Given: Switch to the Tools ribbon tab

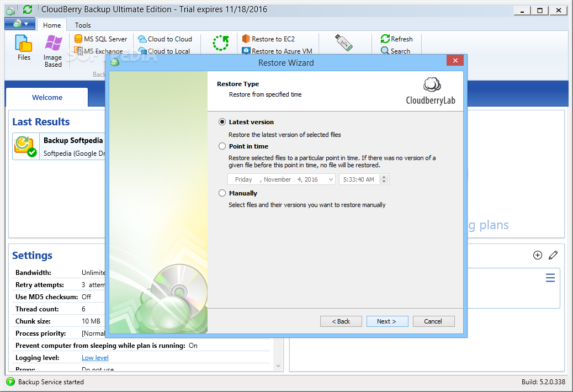Looking at the screenshot, I should 83,25.
